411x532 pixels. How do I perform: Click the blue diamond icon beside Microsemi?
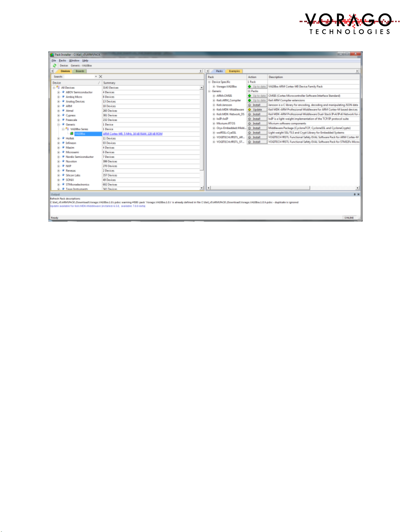[63, 152]
